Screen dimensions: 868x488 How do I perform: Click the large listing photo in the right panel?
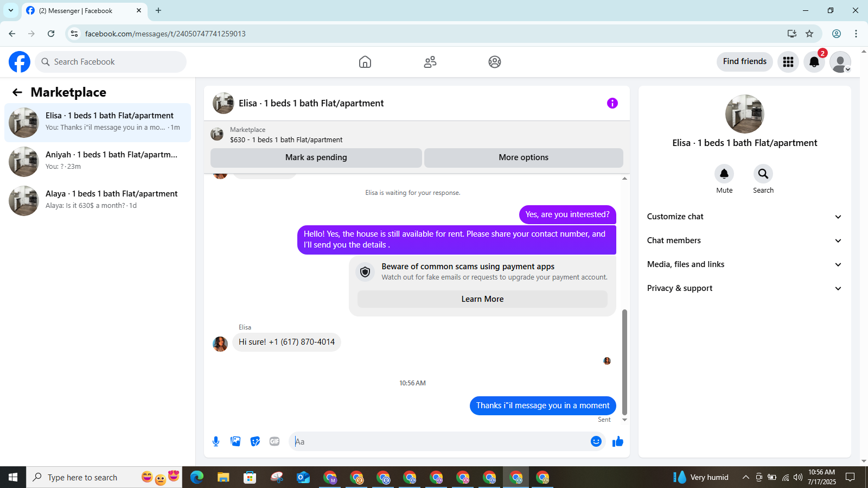[x=745, y=114]
